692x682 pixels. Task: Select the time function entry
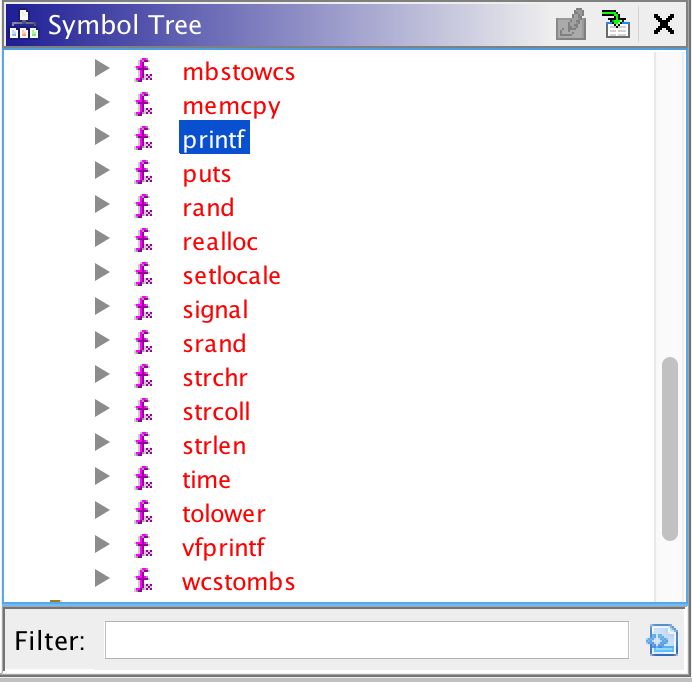click(x=206, y=480)
